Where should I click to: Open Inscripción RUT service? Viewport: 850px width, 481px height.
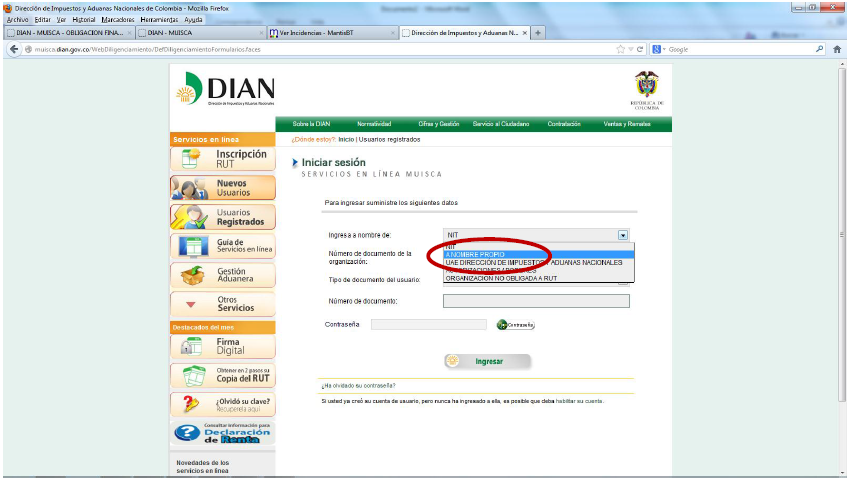pyautogui.click(x=223, y=159)
